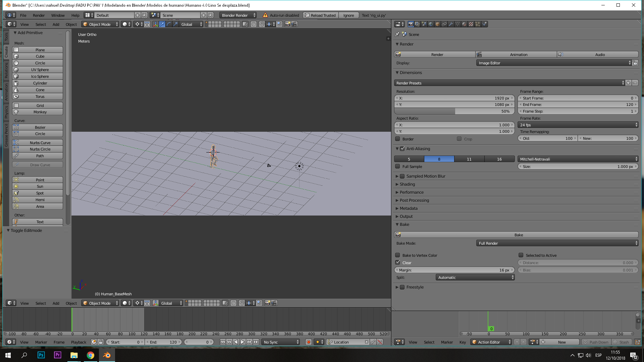Open the Material properties tab
Image resolution: width=644 pixels, height=362 pixels.
pos(464,24)
